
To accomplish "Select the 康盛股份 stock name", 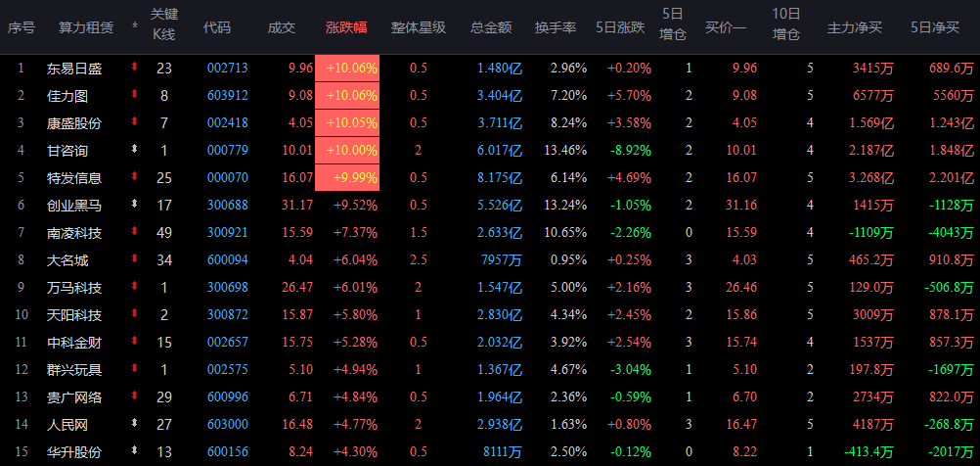I will point(73,123).
